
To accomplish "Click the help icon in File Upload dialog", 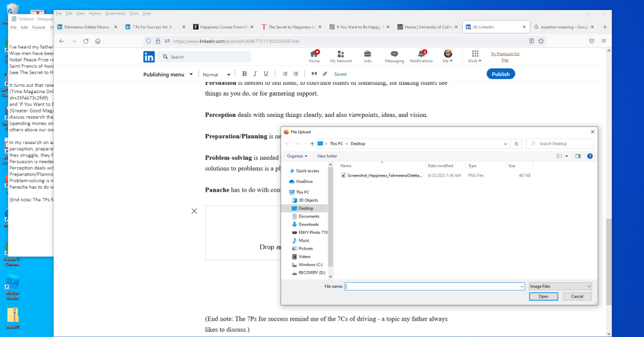I will tap(589, 156).
